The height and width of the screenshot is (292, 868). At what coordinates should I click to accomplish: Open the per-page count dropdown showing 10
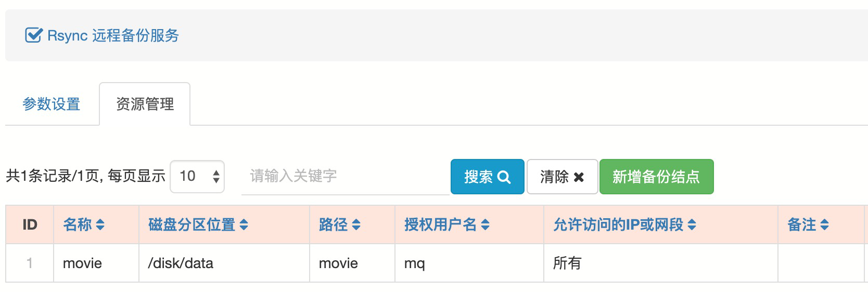coord(197,177)
